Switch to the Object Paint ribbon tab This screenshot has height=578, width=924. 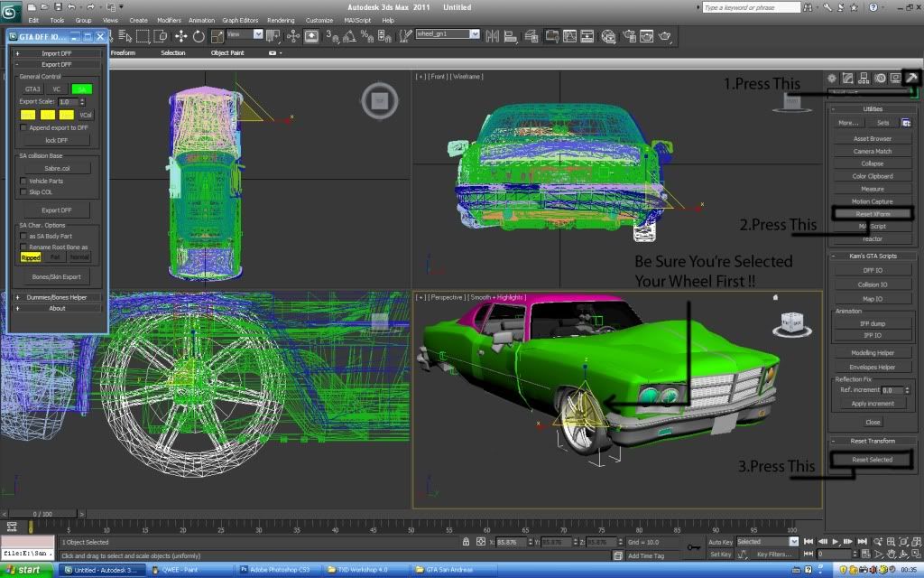(227, 53)
